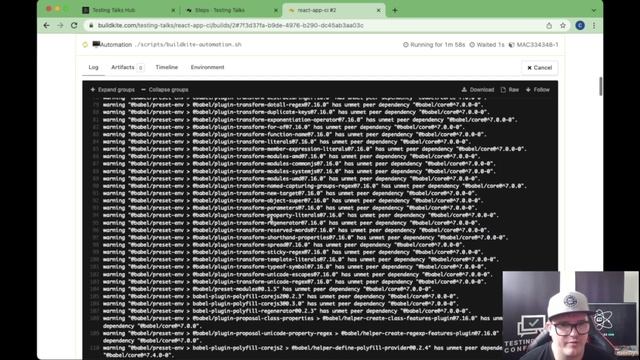Image resolution: width=640 pixels, height=360 pixels.
Task: Click the macOS yellow minimize button
Action: (58, 9)
